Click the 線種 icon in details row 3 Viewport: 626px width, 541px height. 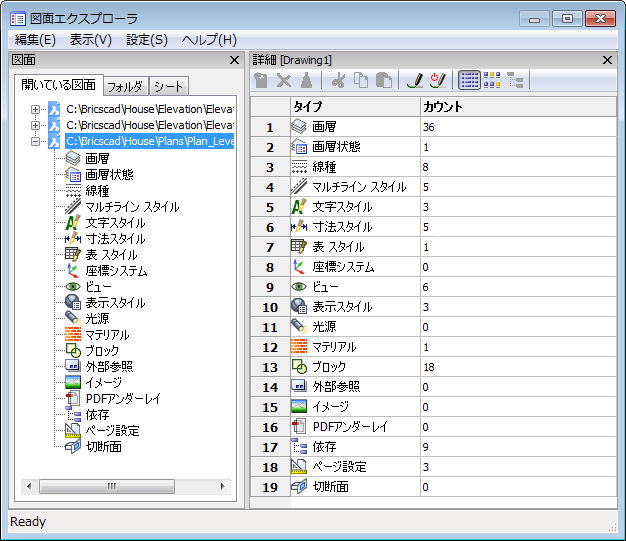pos(299,167)
